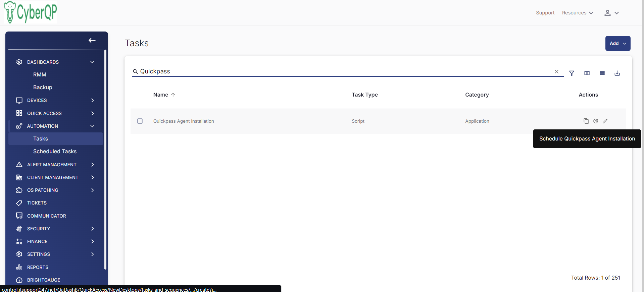Select the Tasks menu item

(x=56, y=139)
